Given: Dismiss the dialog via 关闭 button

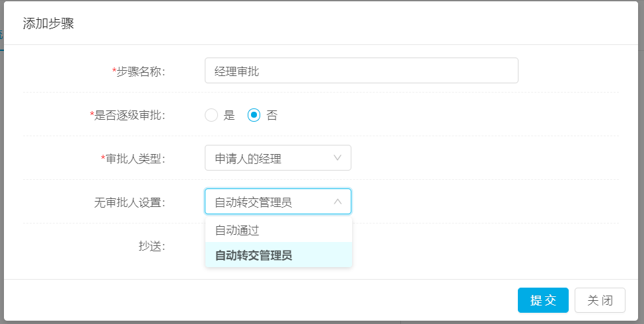Looking at the screenshot, I should (600, 300).
